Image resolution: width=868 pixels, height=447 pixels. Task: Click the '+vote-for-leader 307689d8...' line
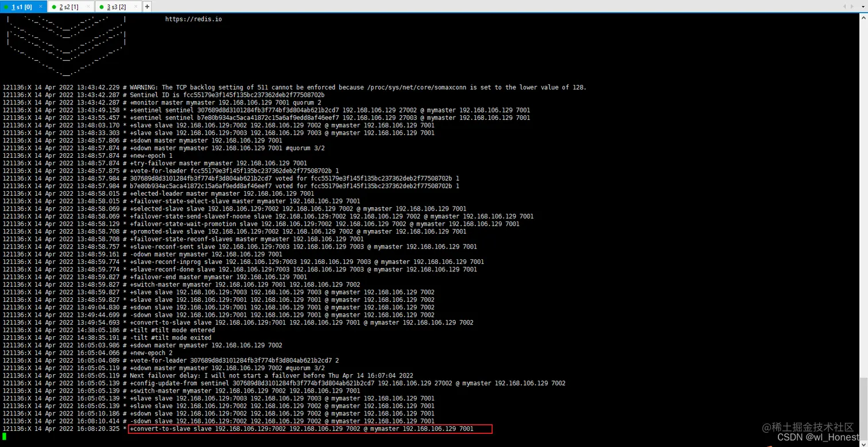click(171, 360)
